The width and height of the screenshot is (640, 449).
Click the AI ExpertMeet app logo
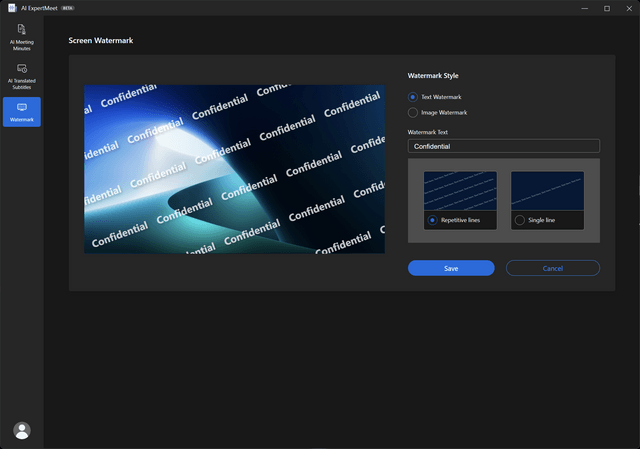[x=12, y=8]
